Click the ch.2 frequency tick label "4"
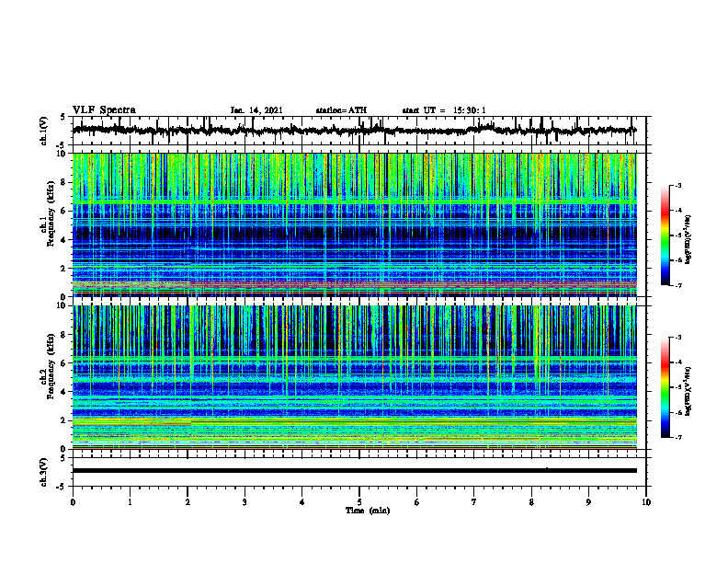 tap(64, 392)
